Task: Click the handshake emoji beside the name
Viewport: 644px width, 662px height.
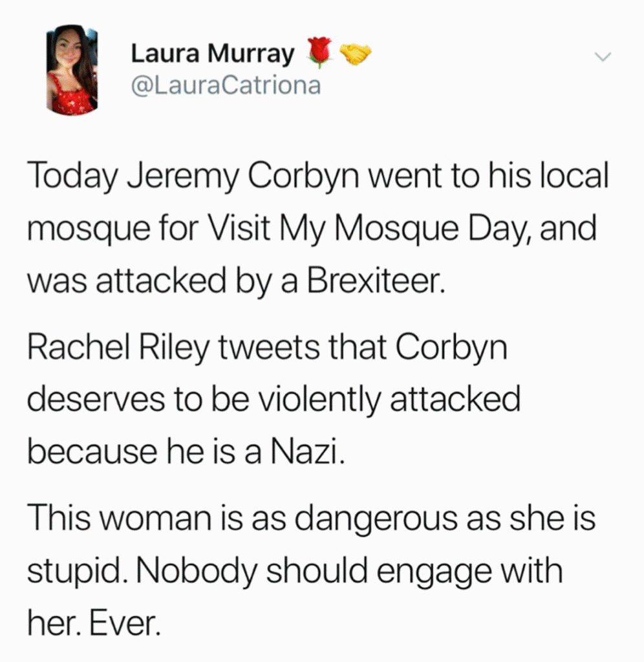Action: tap(355, 54)
